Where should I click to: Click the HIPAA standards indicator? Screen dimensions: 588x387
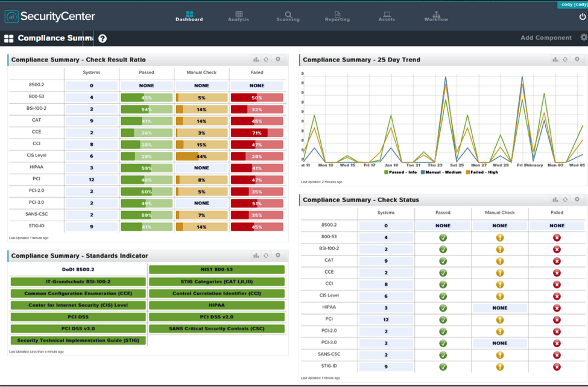click(x=217, y=305)
